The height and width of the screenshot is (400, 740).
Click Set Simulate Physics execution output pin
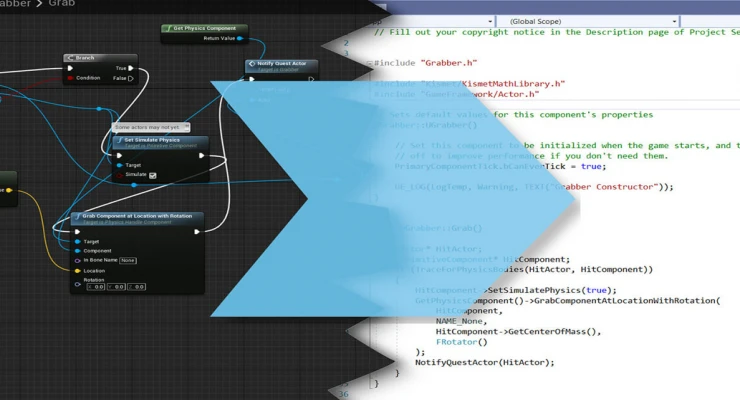coord(202,155)
